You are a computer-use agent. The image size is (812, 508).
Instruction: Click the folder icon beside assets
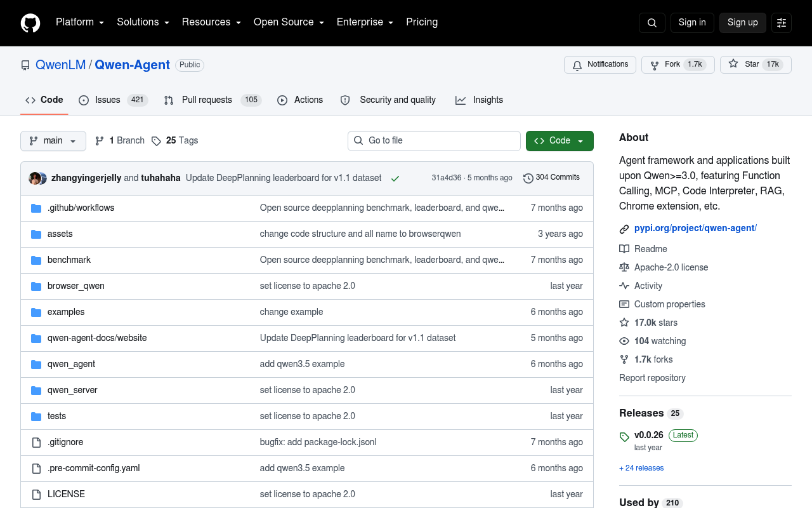tap(36, 234)
